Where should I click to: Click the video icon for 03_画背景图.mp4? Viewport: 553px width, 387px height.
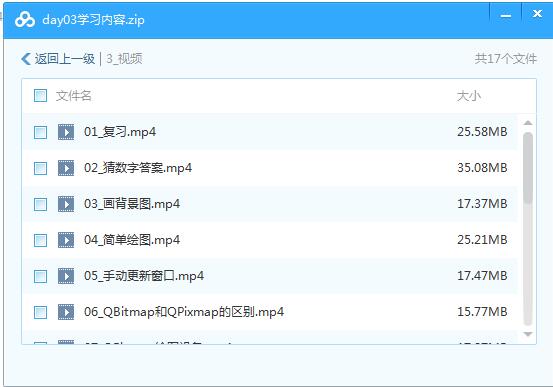(x=66, y=204)
